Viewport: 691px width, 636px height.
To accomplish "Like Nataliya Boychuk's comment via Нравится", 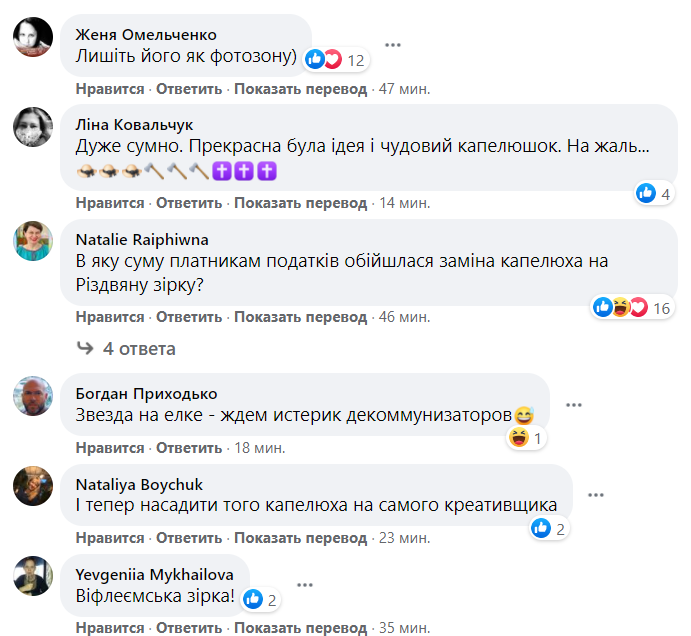I will point(110,537).
